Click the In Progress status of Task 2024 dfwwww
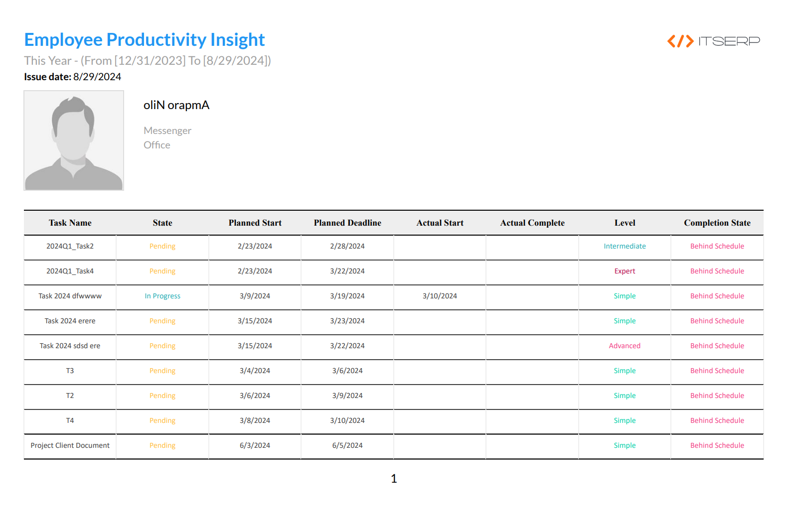Viewport: 800px width, 532px height. [x=162, y=296]
